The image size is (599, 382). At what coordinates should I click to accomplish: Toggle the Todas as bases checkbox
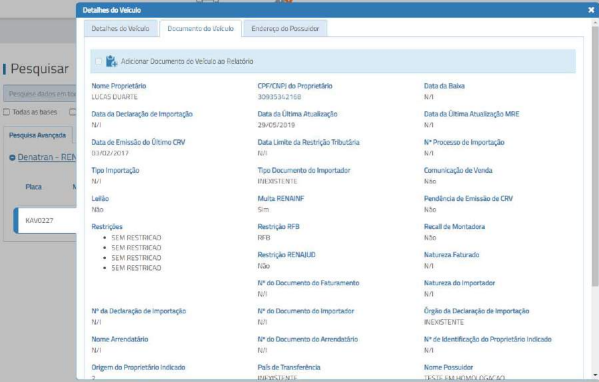tap(6, 112)
